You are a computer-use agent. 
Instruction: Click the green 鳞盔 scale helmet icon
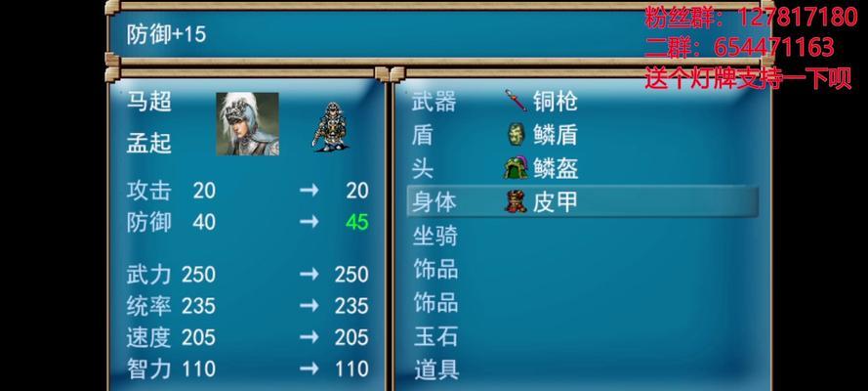click(x=516, y=168)
